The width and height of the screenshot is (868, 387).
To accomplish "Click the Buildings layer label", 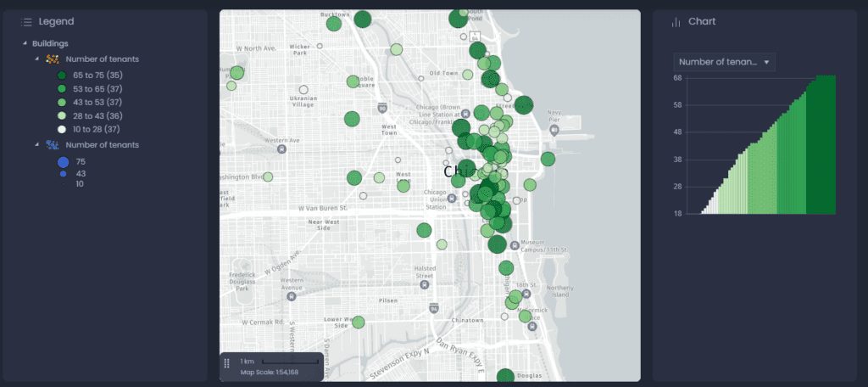I will tap(50, 43).
